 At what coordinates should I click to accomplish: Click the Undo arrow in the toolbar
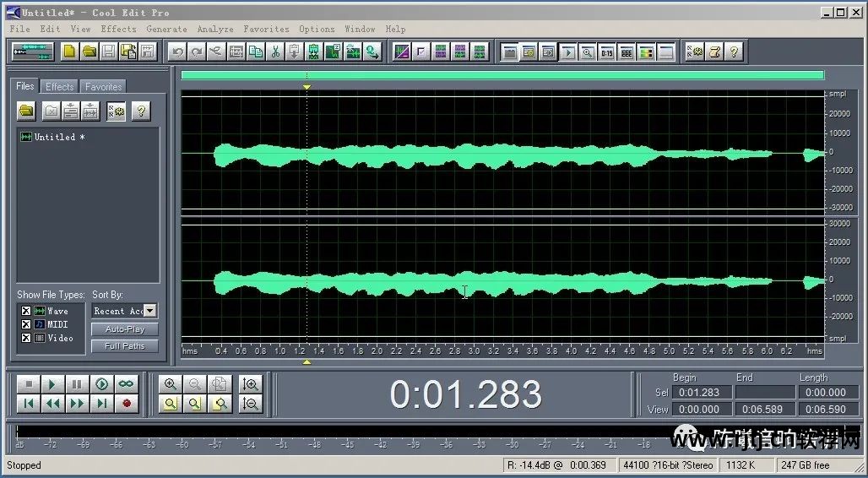click(177, 52)
